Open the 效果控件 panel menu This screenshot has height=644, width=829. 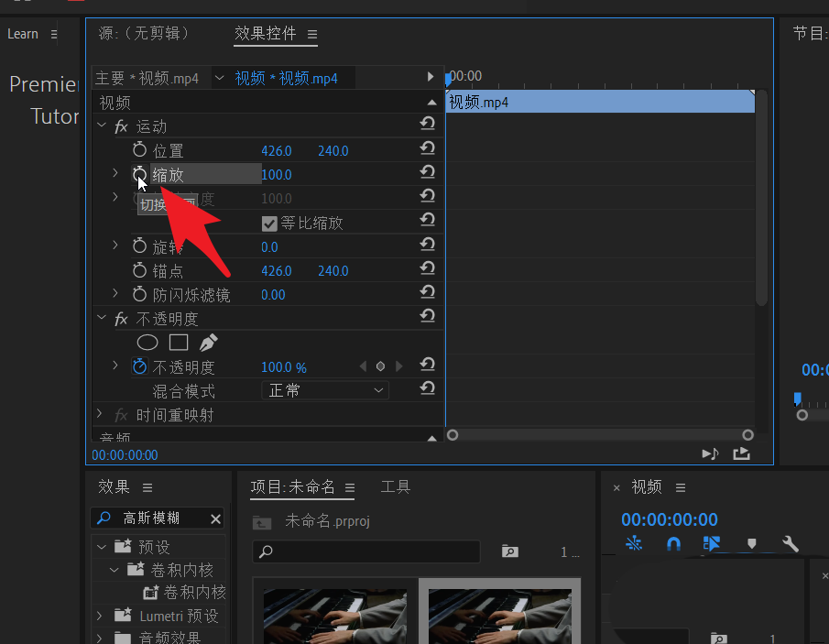(x=312, y=35)
